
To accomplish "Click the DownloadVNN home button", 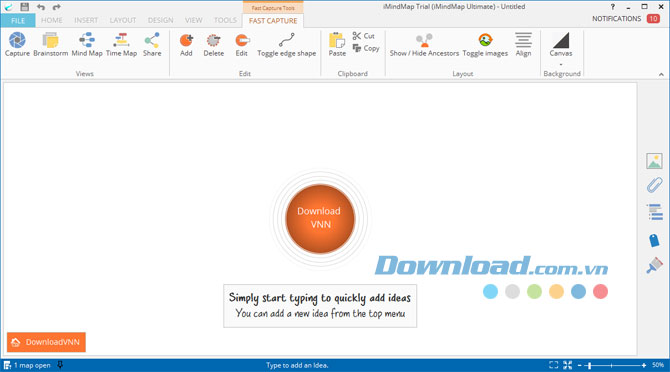I will pos(46,342).
